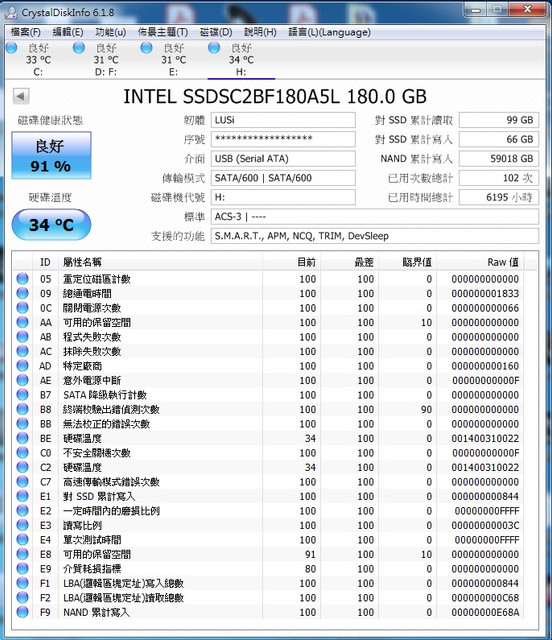Viewport: 552px width, 640px height.
Task: Open the 功能(u) menu
Action: [111, 32]
